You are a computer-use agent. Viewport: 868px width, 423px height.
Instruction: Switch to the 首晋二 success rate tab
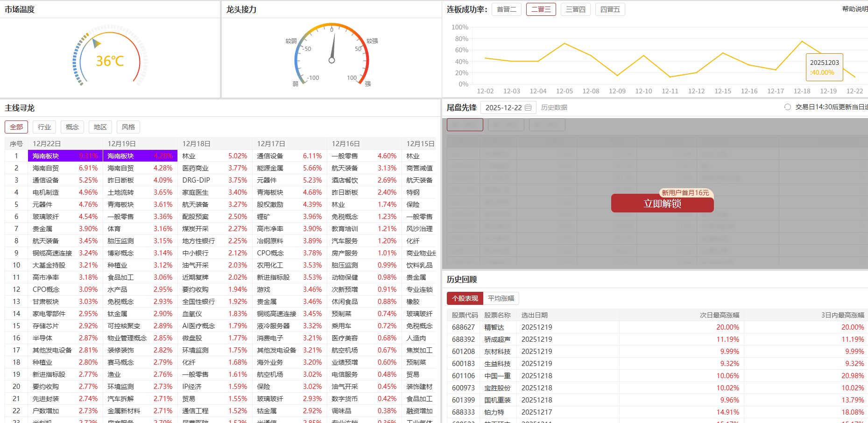pyautogui.click(x=507, y=9)
